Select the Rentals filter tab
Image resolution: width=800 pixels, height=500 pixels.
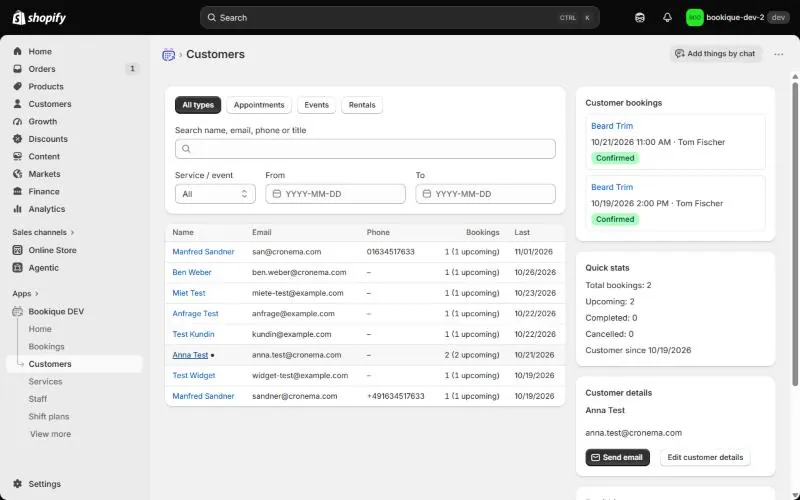(362, 105)
